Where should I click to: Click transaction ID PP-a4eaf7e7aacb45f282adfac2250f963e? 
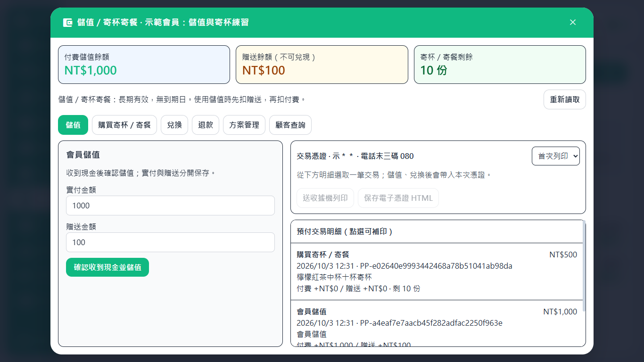point(431,323)
